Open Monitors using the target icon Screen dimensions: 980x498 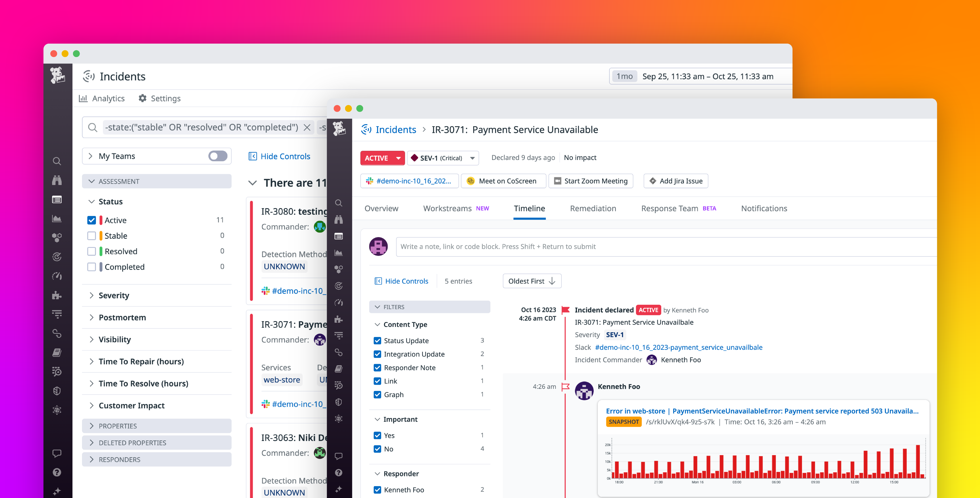(57, 257)
